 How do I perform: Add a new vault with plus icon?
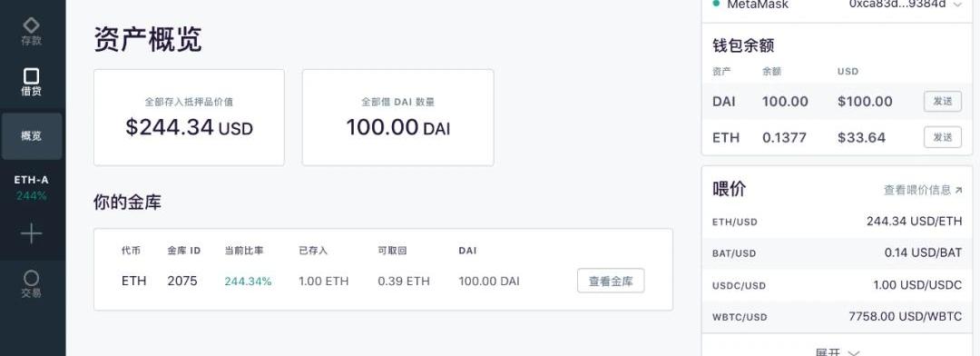[31, 234]
